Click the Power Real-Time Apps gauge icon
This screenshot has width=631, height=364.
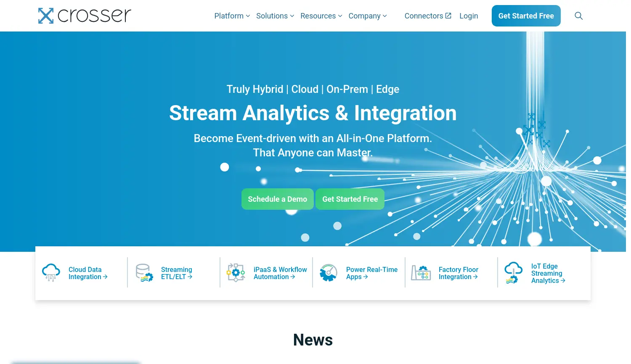tap(329, 272)
